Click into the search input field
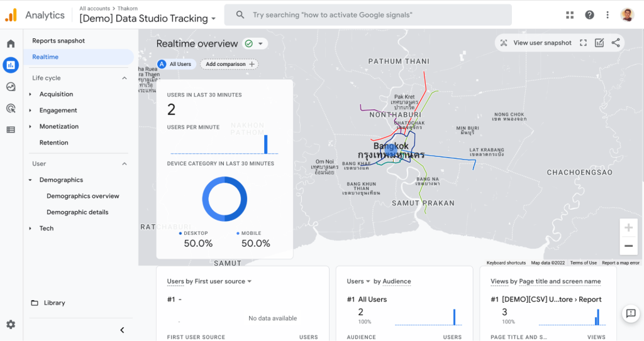644x341 pixels. click(368, 15)
